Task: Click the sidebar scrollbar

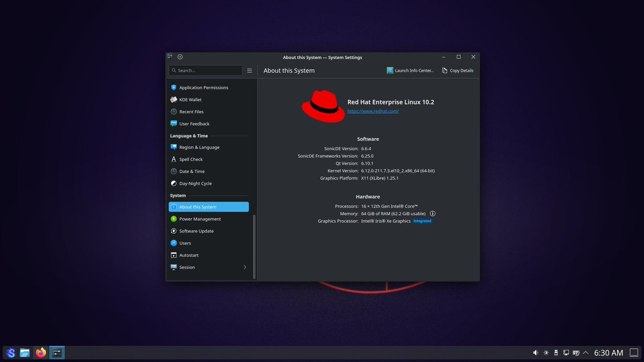Action: (254, 246)
